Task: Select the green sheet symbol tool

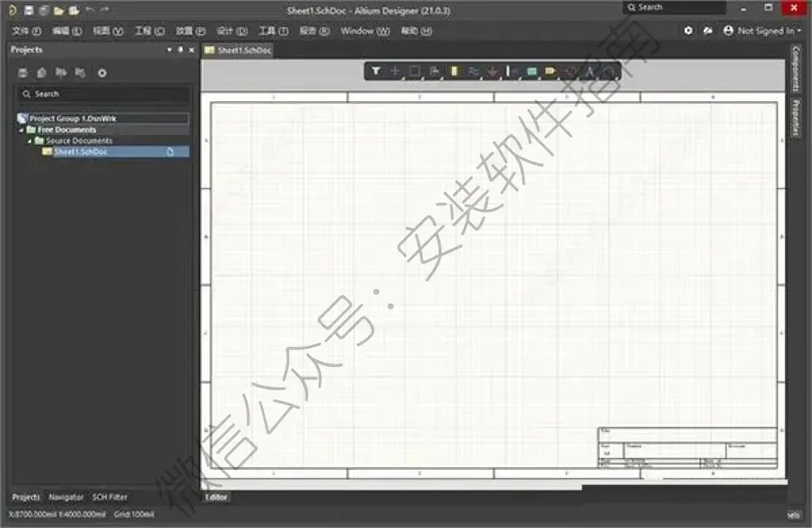Action: 532,71
